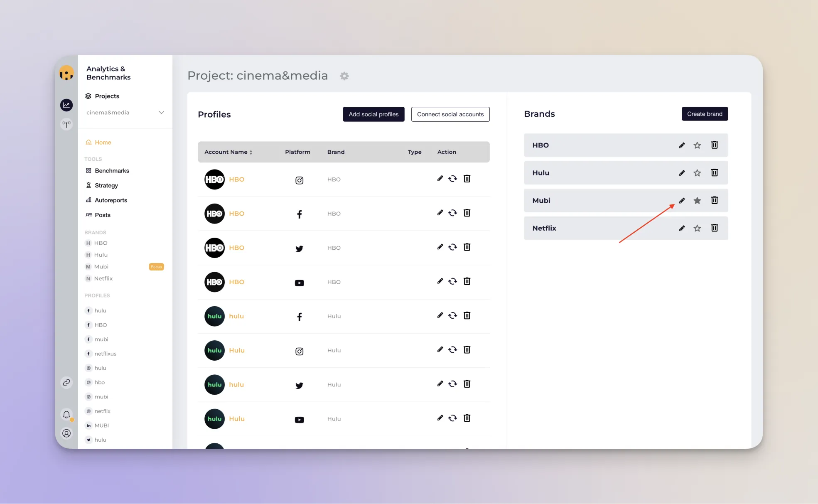818x504 pixels.
Task: Open Hulu YouTube account name link
Action: click(237, 419)
